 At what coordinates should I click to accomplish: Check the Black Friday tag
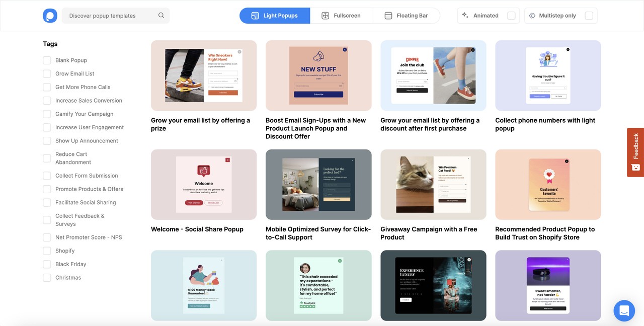[x=47, y=264]
